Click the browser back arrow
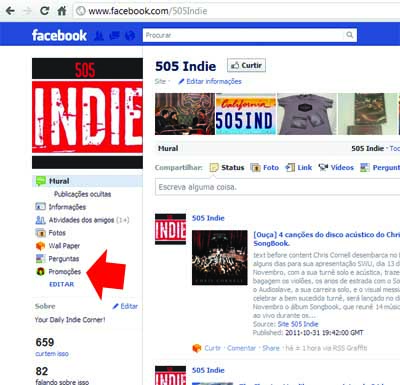This screenshot has width=400, height=385. point(11,11)
